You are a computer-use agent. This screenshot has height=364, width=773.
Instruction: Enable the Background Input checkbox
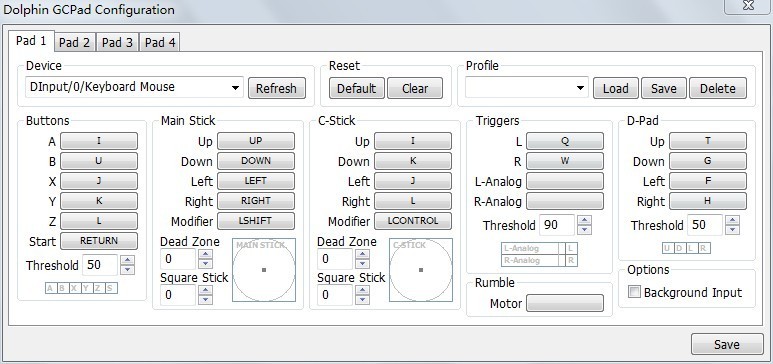coord(634,292)
